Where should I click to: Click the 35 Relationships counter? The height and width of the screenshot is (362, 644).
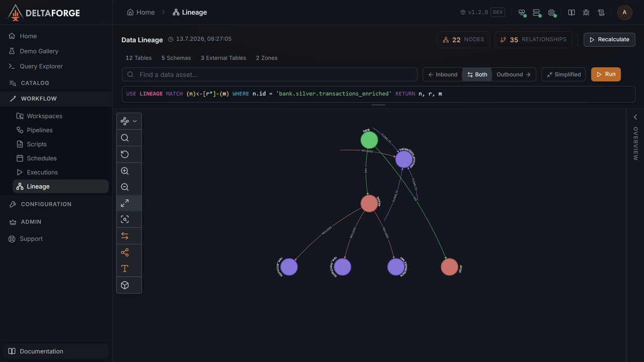[533, 40]
